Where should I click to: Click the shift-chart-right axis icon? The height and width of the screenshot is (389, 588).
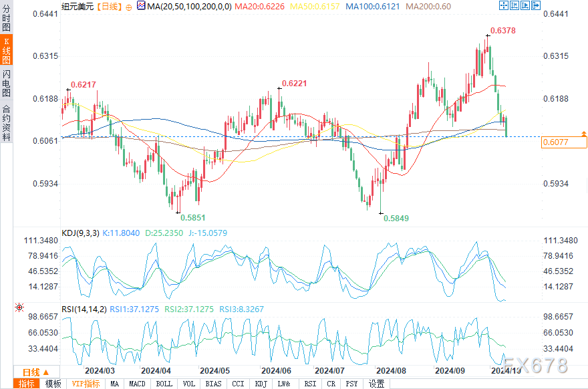[x=525, y=5]
